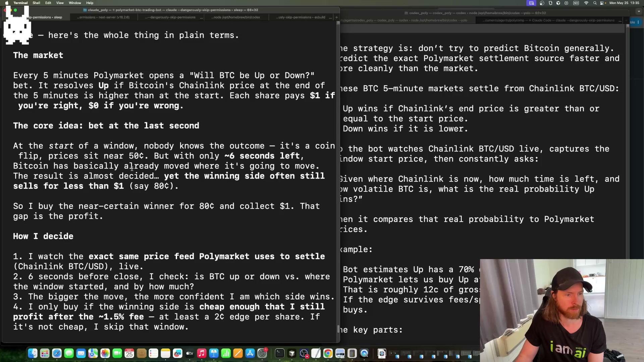The image size is (644, 362).
Task: Click the codex_poly window title text
Action: [x=477, y=13]
